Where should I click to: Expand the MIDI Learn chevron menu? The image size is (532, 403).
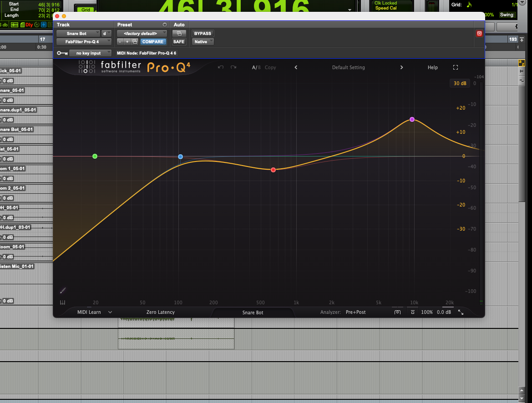[x=110, y=312]
